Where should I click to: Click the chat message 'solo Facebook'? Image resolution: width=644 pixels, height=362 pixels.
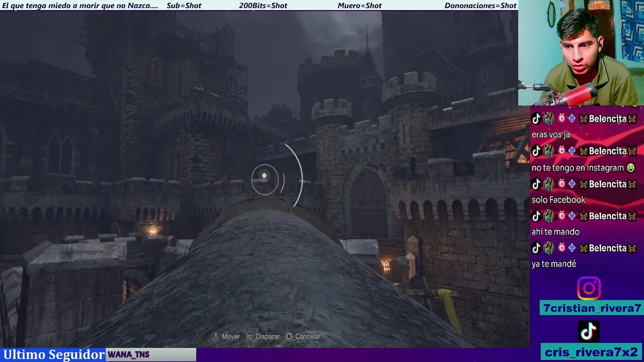point(558,200)
